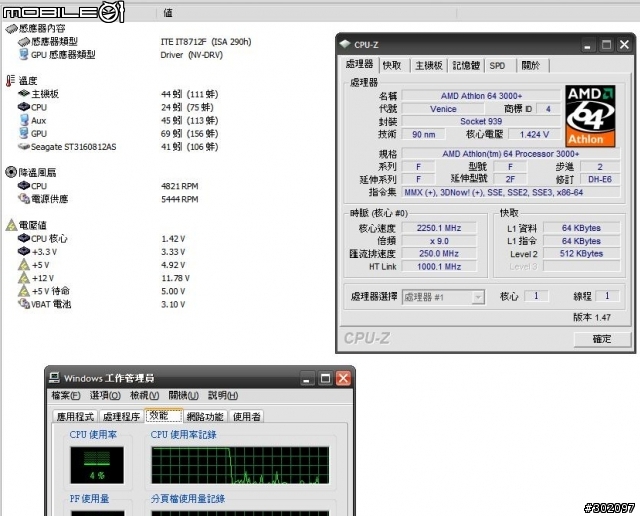Select the 效能 tab in Task Manager
The width and height of the screenshot is (640, 516).
[163, 416]
